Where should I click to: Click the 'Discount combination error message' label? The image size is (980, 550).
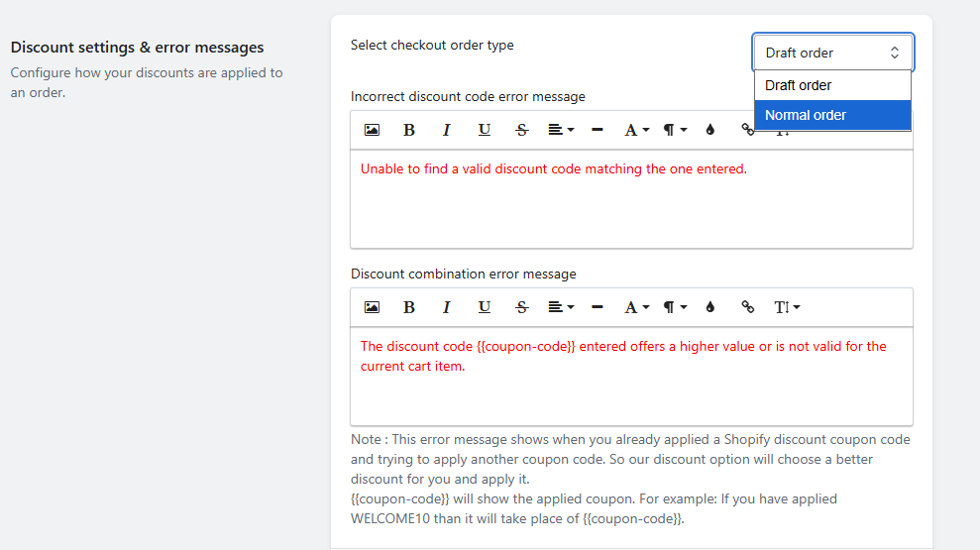click(463, 275)
